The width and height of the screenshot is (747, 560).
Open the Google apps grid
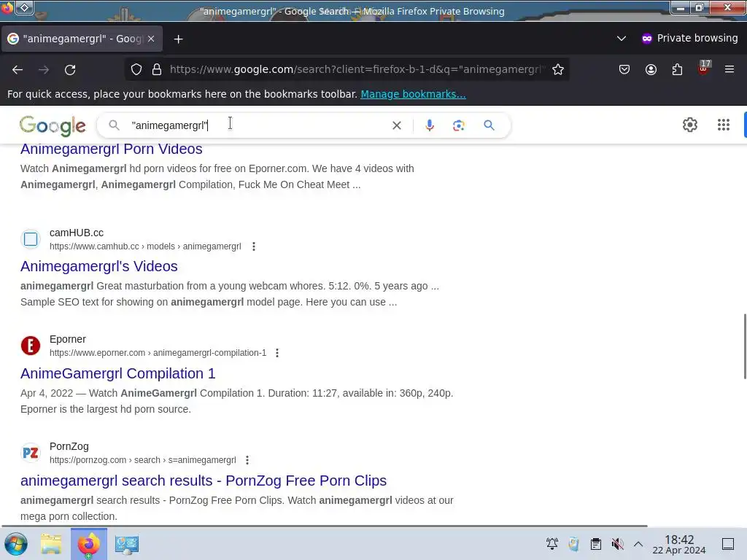click(723, 125)
